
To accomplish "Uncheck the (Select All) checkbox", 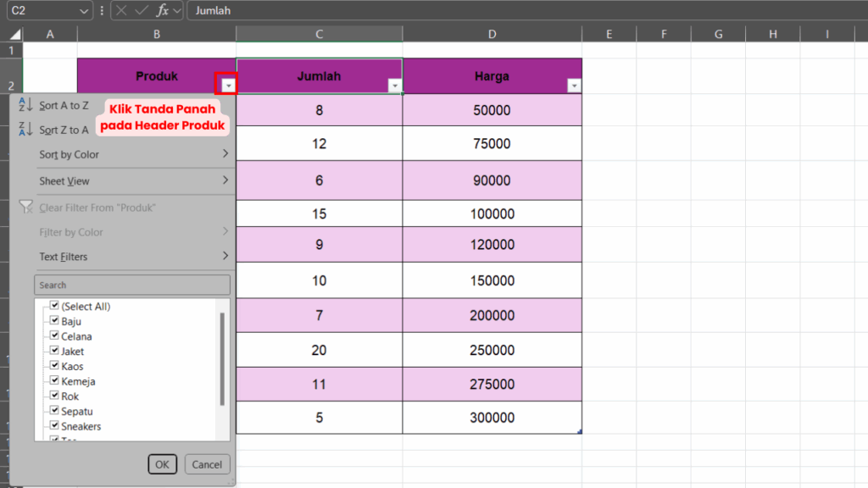I will click(54, 306).
